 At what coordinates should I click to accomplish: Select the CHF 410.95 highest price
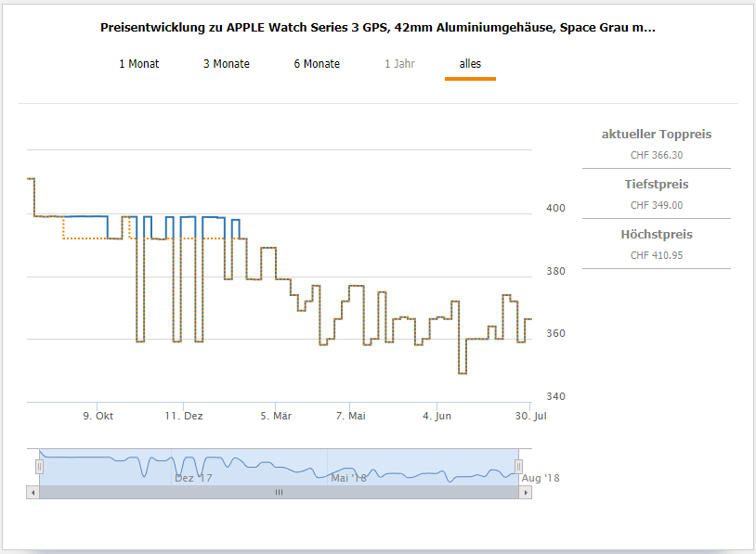[657, 255]
